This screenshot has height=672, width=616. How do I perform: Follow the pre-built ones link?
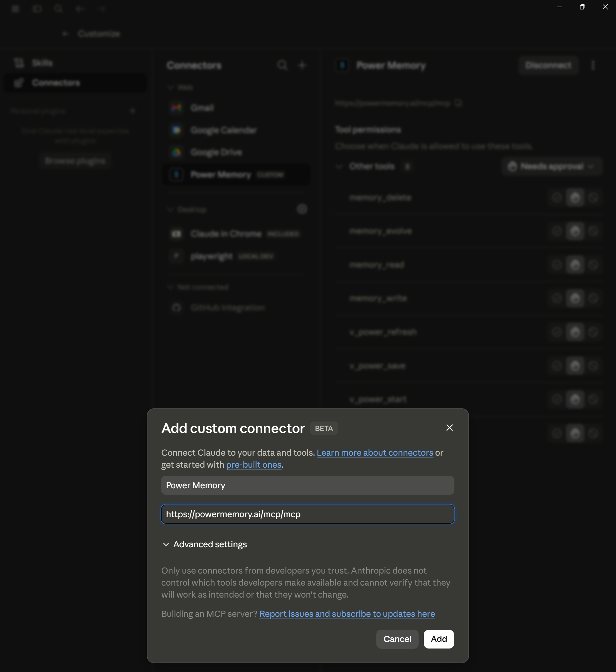tap(254, 465)
